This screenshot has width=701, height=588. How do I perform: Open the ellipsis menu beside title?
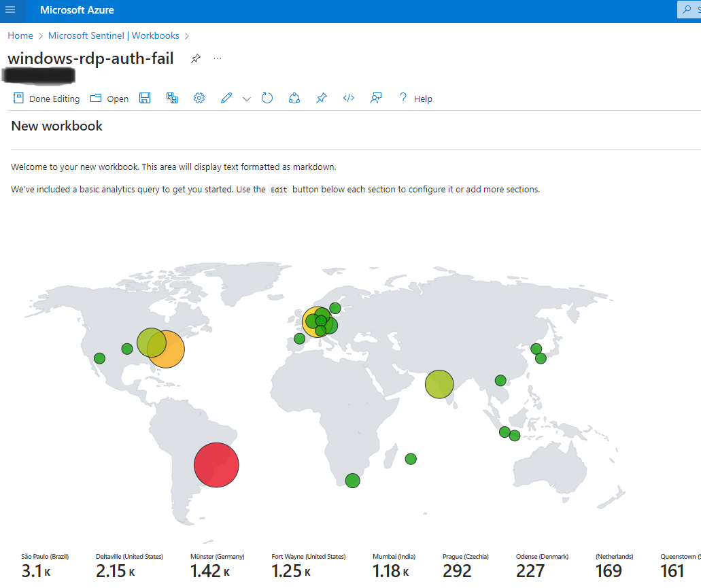(x=218, y=58)
